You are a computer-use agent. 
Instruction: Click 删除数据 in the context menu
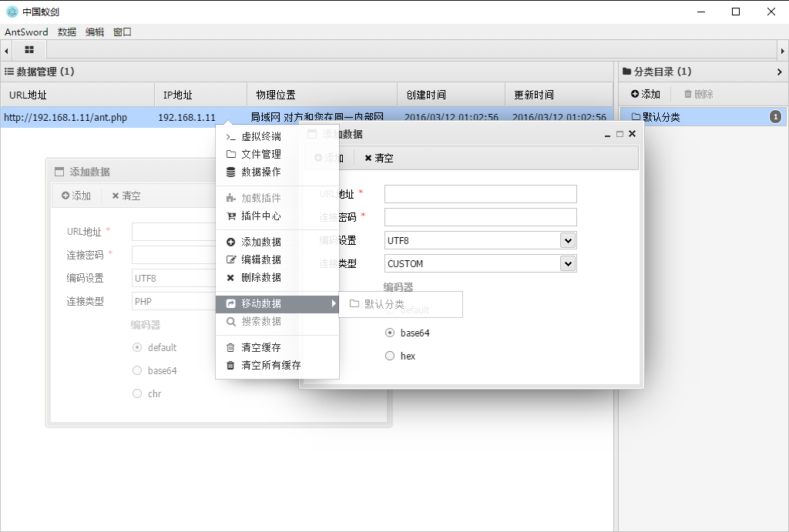tap(277, 278)
